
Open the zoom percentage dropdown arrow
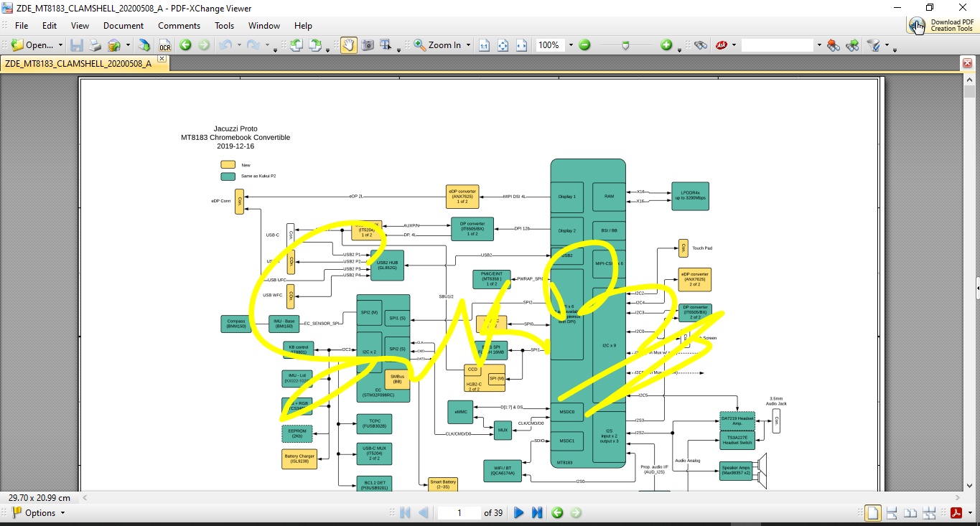click(x=571, y=45)
